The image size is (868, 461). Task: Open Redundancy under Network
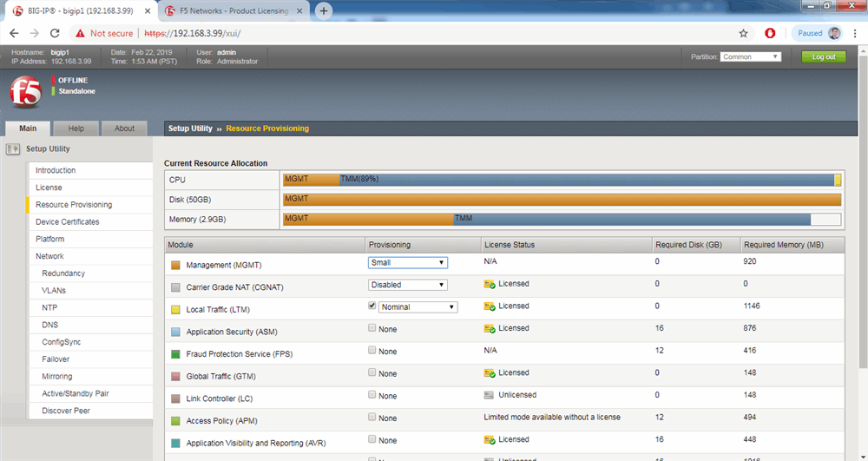pos(90,273)
